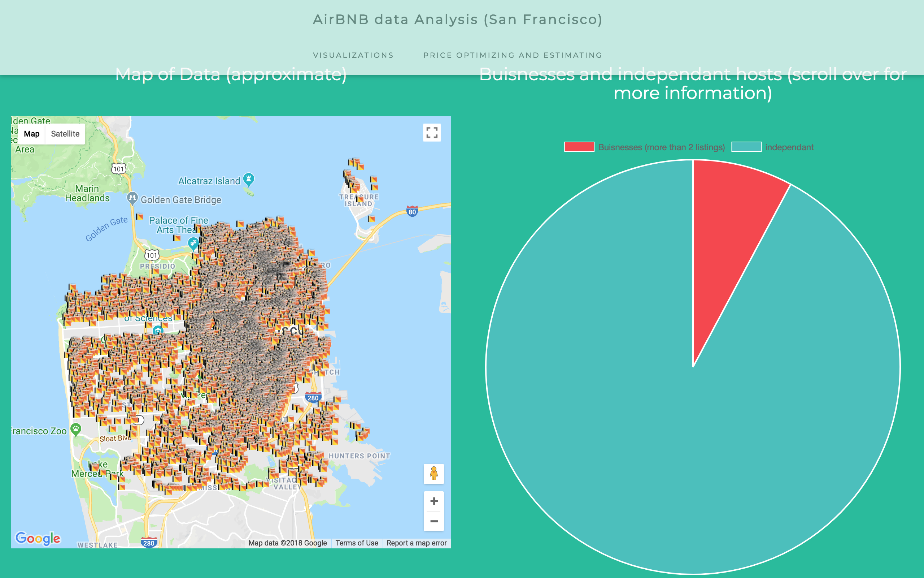This screenshot has width=924, height=578.
Task: Click the Interstate 280 shield near Dogpatch
Action: [313, 398]
